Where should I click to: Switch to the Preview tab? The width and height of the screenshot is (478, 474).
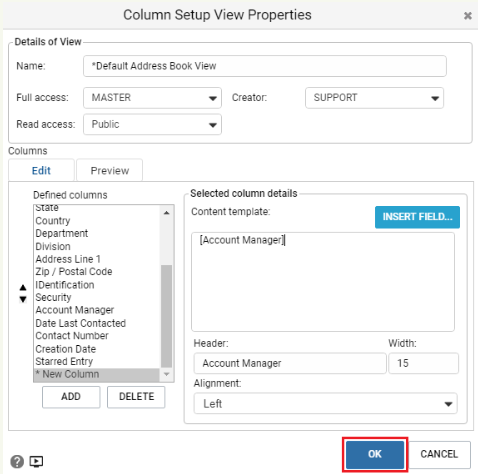coord(110,170)
